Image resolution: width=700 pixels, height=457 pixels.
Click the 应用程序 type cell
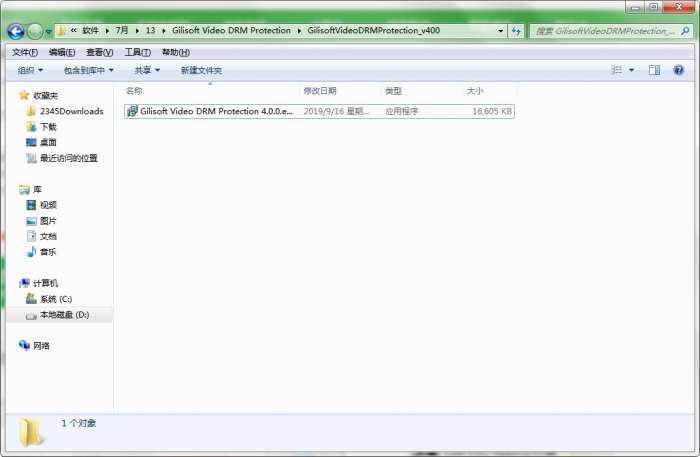(401, 111)
